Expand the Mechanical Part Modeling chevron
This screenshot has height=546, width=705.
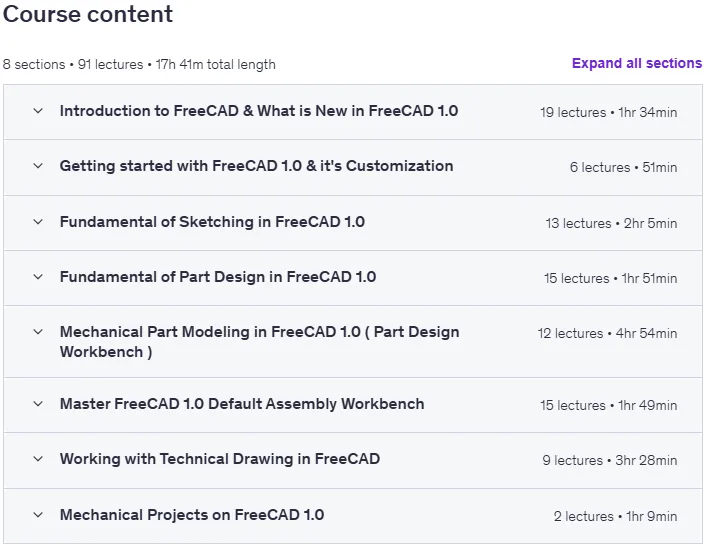(38, 332)
